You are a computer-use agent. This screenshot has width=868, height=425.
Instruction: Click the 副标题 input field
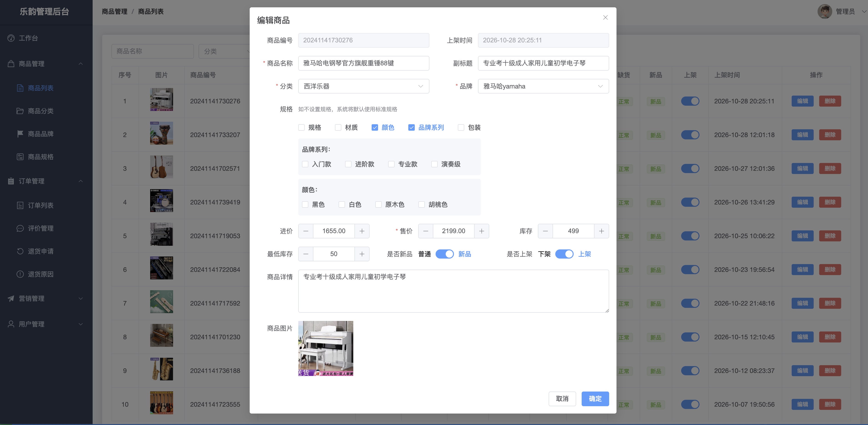(x=543, y=63)
